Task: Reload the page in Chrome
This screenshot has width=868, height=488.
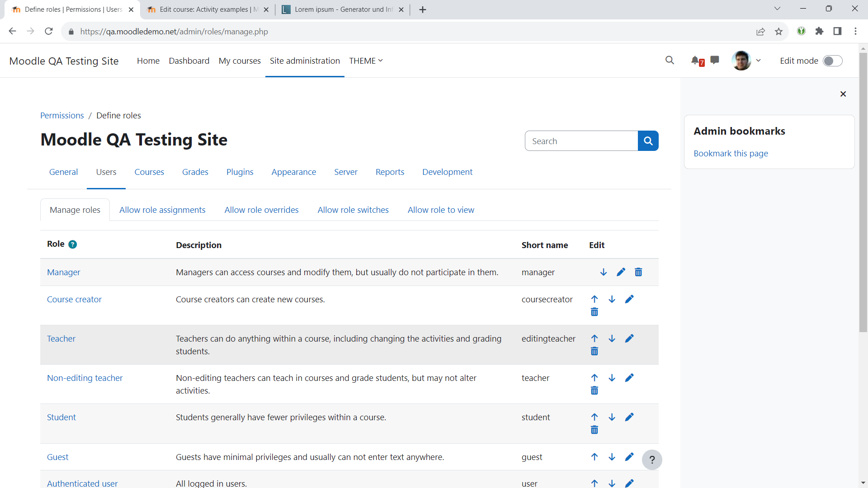Action: [x=49, y=31]
